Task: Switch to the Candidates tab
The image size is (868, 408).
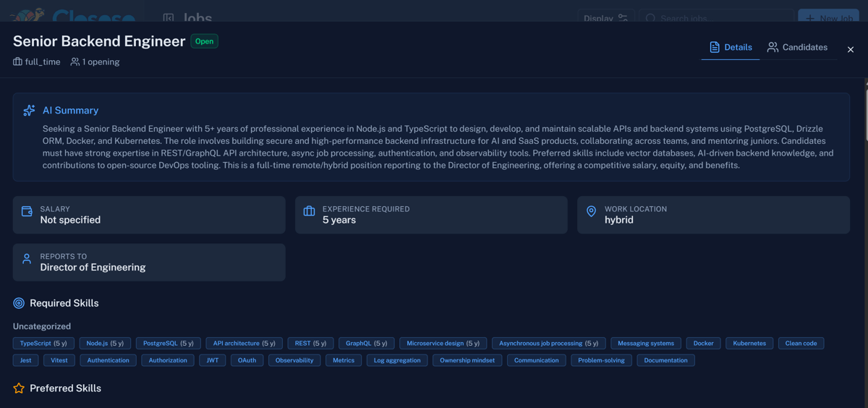Action: point(797,47)
